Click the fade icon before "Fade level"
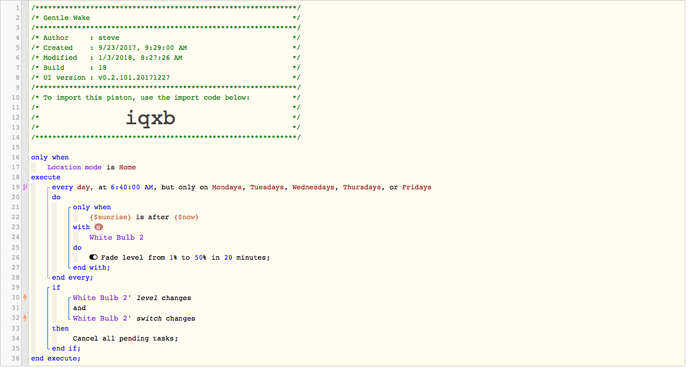The height and width of the screenshot is (370, 690). 93,257
